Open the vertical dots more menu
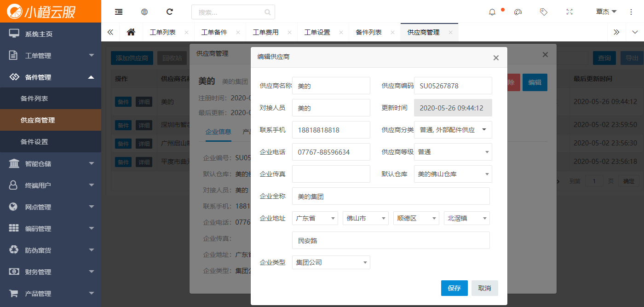Screen dimensions: 644x307 631,12
